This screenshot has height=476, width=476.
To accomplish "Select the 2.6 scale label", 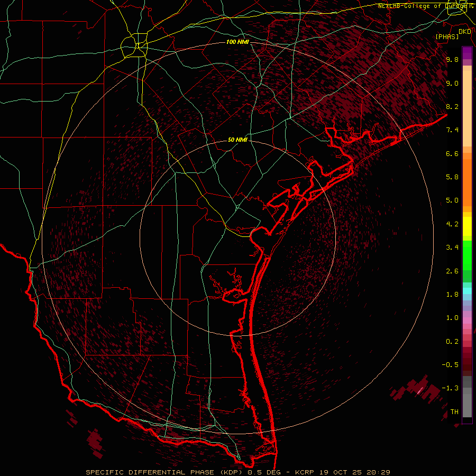I will click(x=452, y=271).
